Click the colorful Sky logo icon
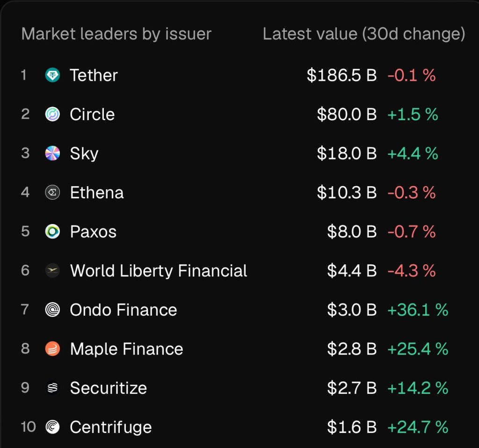This screenshot has height=448, width=479. [52, 153]
